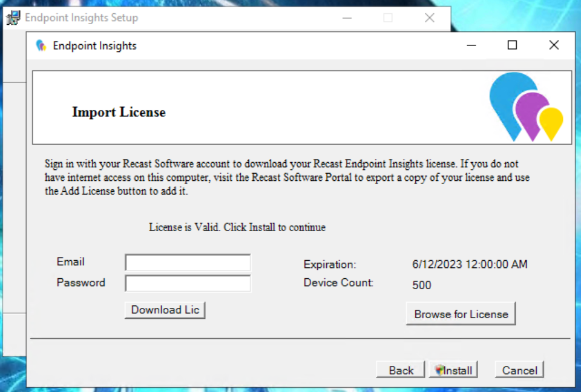Focus the Password input field
Image resolution: width=581 pixels, height=392 pixels.
188,284
